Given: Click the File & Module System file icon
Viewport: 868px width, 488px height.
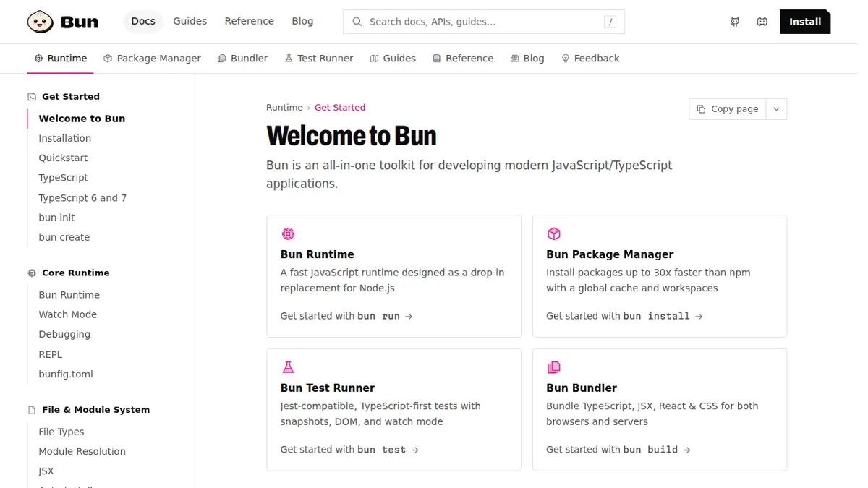Looking at the screenshot, I should 32,410.
